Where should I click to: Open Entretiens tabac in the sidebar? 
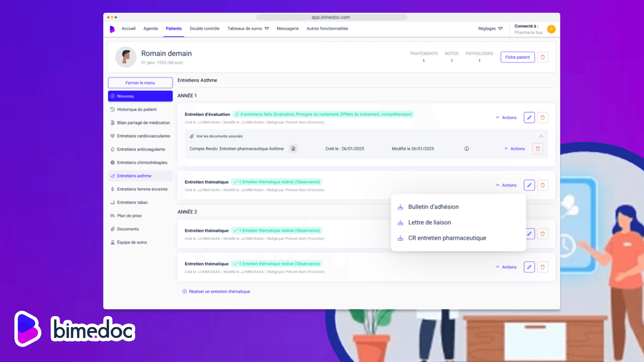[132, 202]
